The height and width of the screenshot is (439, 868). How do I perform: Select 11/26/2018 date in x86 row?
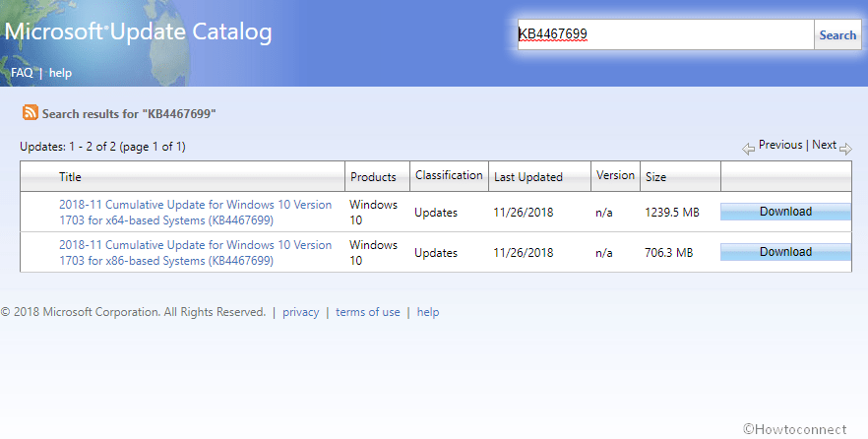click(x=524, y=252)
